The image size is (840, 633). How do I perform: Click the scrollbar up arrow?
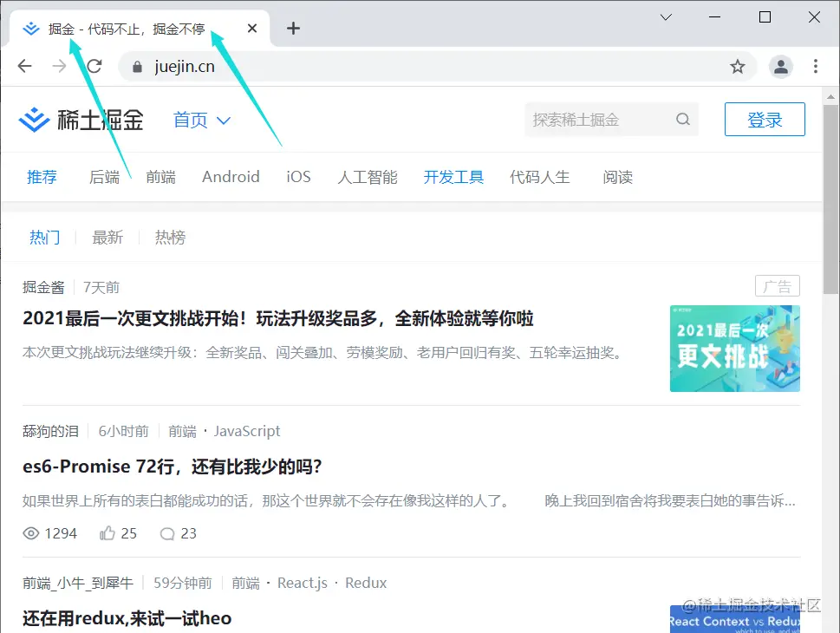pyautogui.click(x=830, y=96)
